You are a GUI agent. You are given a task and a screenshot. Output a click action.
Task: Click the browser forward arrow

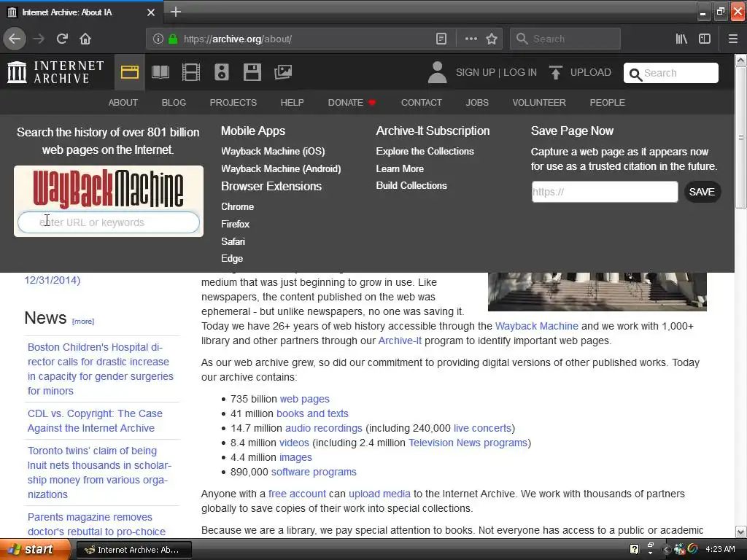pyautogui.click(x=39, y=39)
